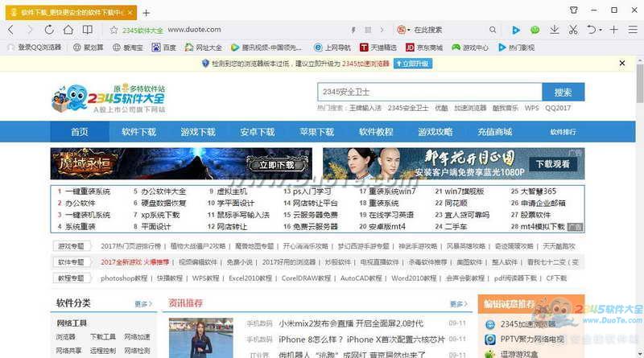Open the 京东商城 bookmark
The width and height of the screenshot is (644, 358).
tap(424, 47)
